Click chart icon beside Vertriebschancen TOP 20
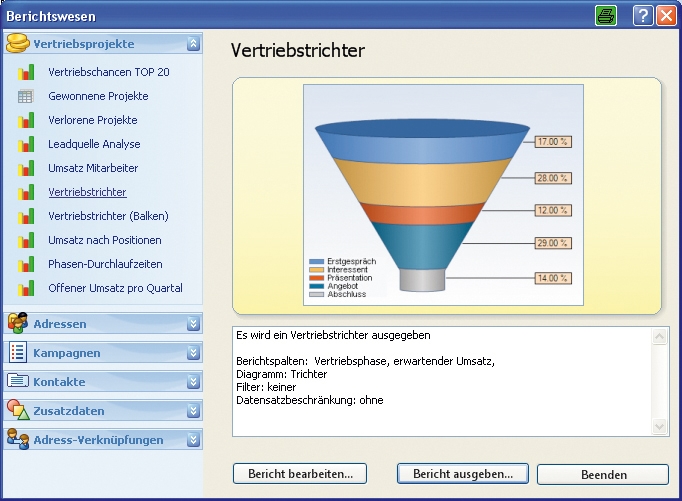682x501 pixels. point(26,72)
